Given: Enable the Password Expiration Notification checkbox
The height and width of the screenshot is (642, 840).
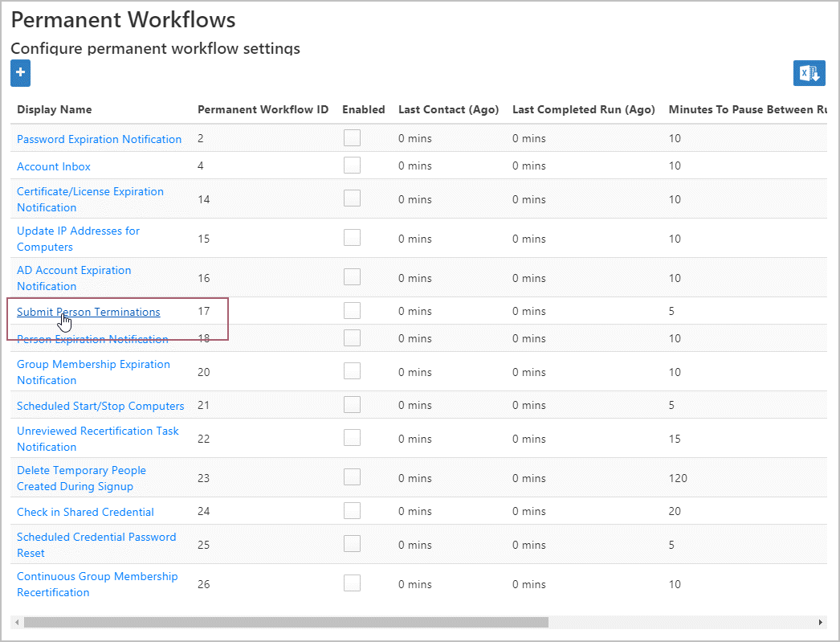Looking at the screenshot, I should point(352,138).
